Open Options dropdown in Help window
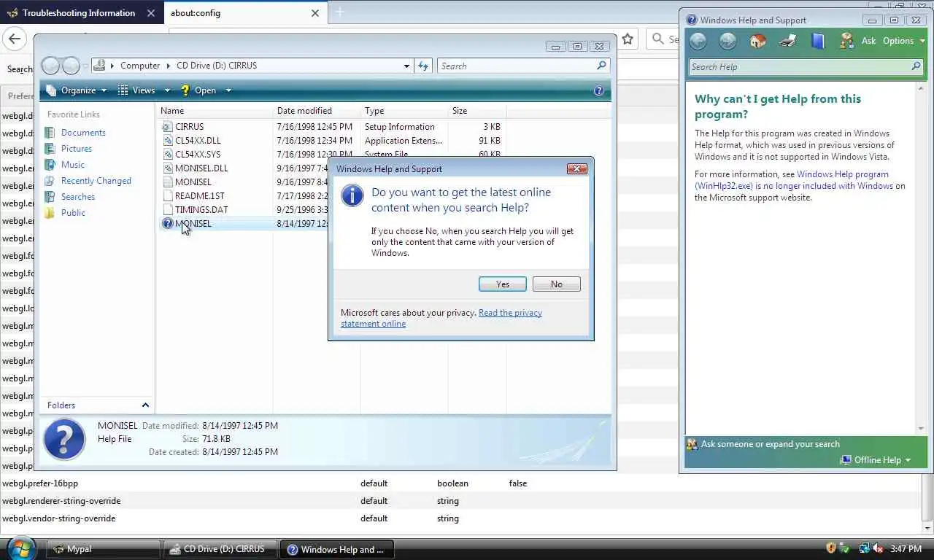 pyautogui.click(x=904, y=41)
